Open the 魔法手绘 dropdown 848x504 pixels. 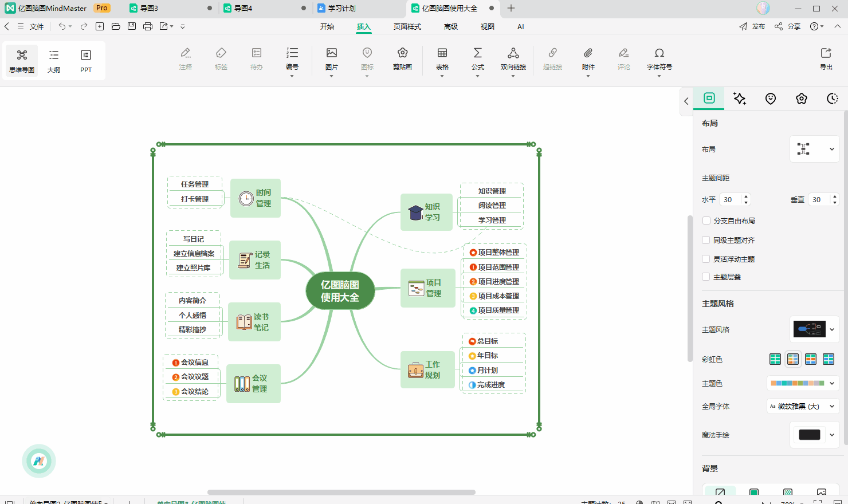click(815, 435)
